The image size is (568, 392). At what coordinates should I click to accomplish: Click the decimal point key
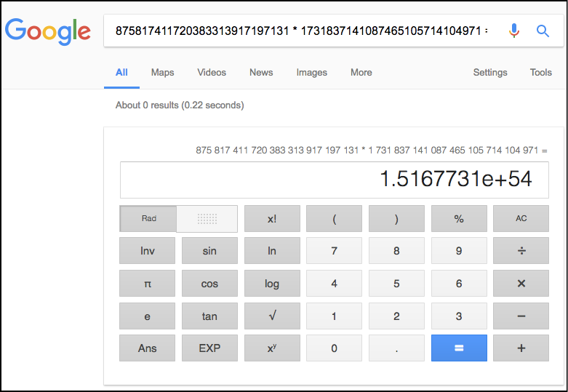click(396, 348)
